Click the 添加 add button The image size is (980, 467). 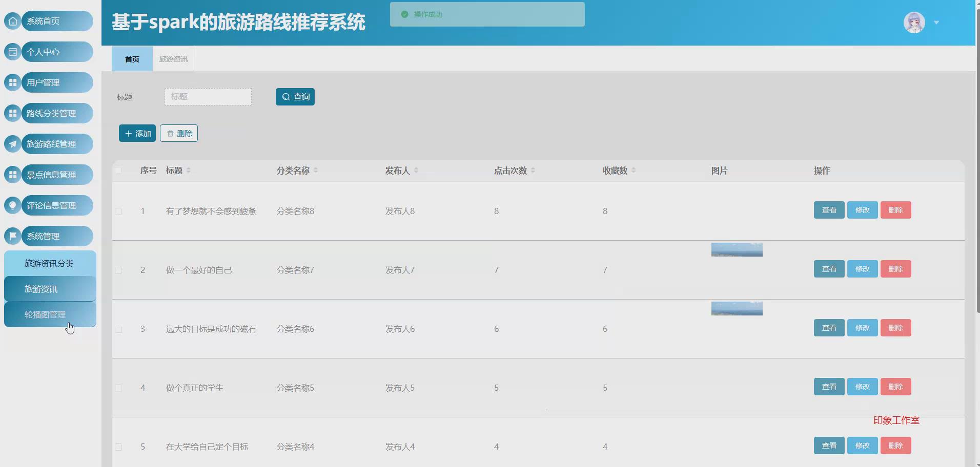(x=137, y=133)
